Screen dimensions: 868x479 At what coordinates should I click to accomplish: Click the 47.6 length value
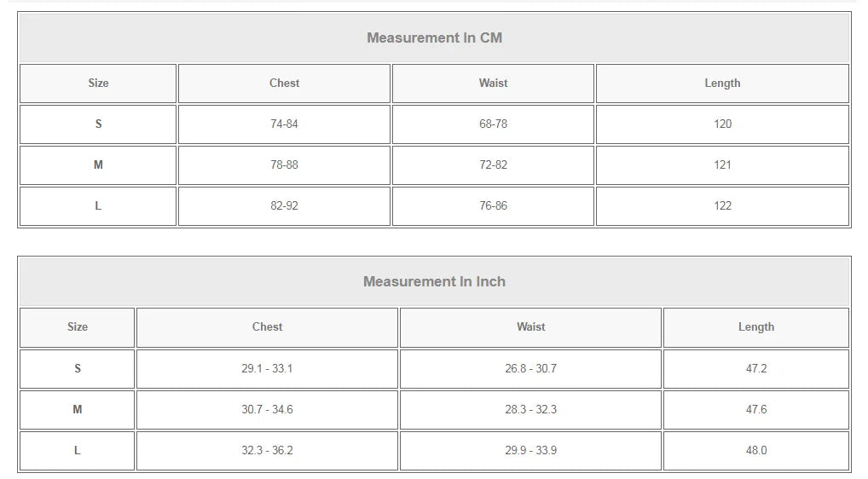point(756,409)
